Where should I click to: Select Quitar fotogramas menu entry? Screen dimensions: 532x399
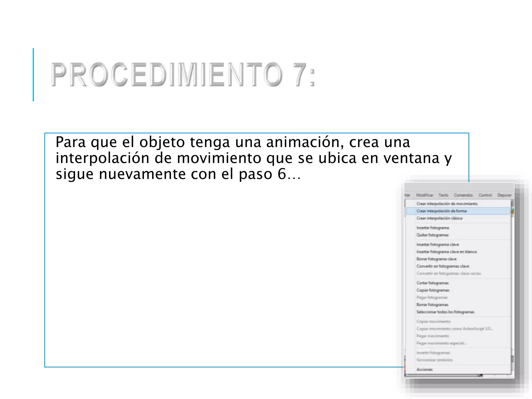click(x=458, y=235)
